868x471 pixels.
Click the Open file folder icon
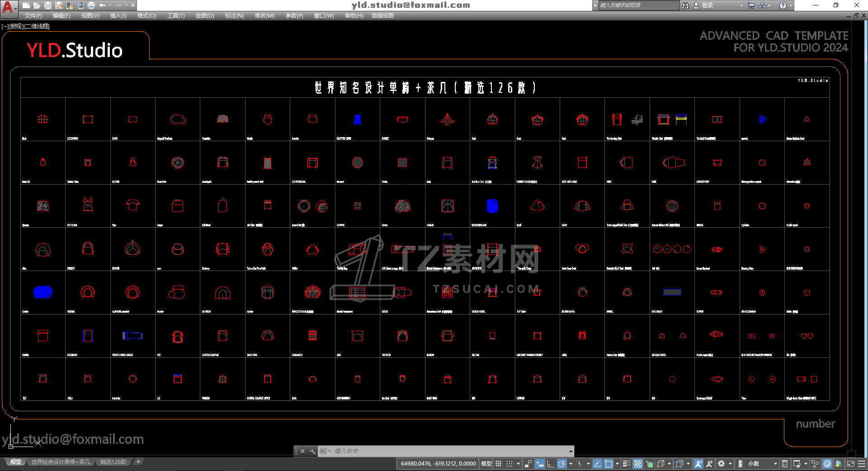(x=37, y=5)
